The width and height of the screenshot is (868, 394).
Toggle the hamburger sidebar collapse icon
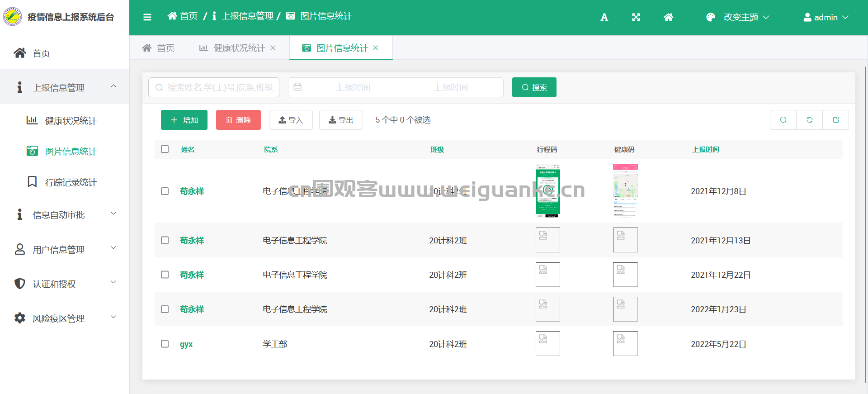(x=147, y=17)
